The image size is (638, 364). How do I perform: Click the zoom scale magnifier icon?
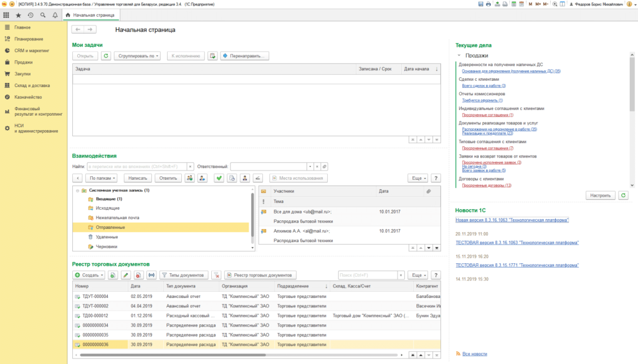point(555,4)
